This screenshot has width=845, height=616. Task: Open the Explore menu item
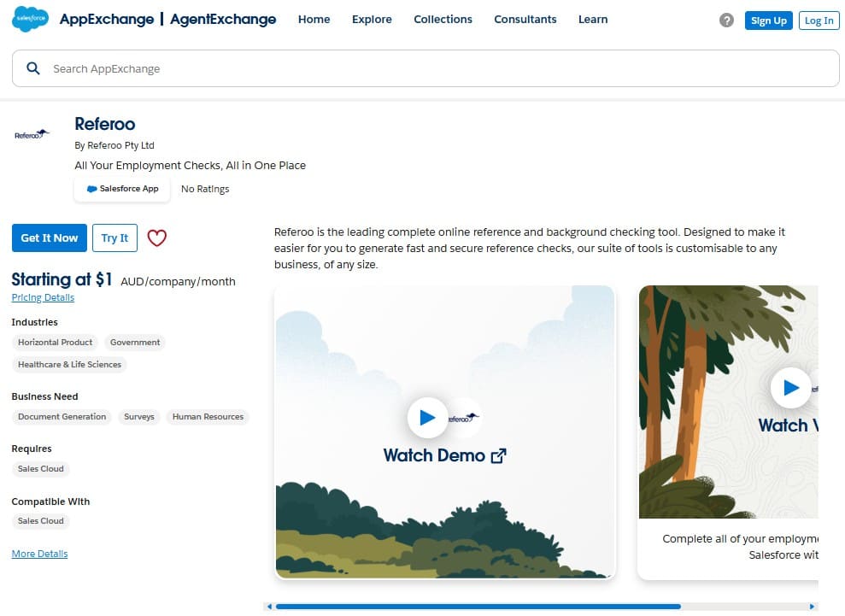(372, 20)
